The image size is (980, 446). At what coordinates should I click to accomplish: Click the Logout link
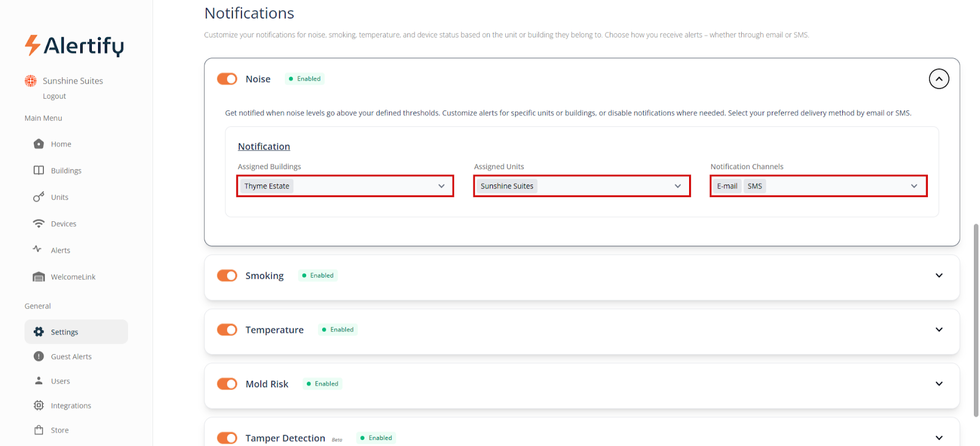point(55,96)
